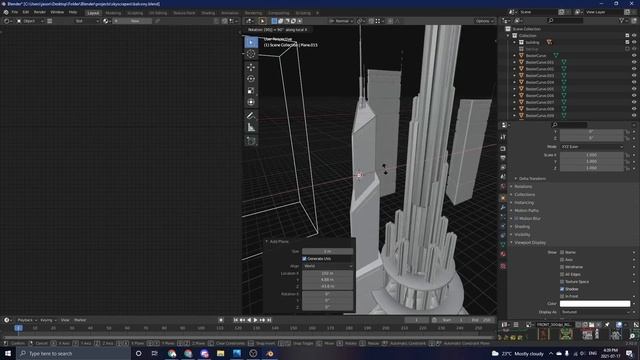Image resolution: width=640 pixels, height=360 pixels.
Task: Switch to the Modeling workspace tab
Action: point(113,13)
